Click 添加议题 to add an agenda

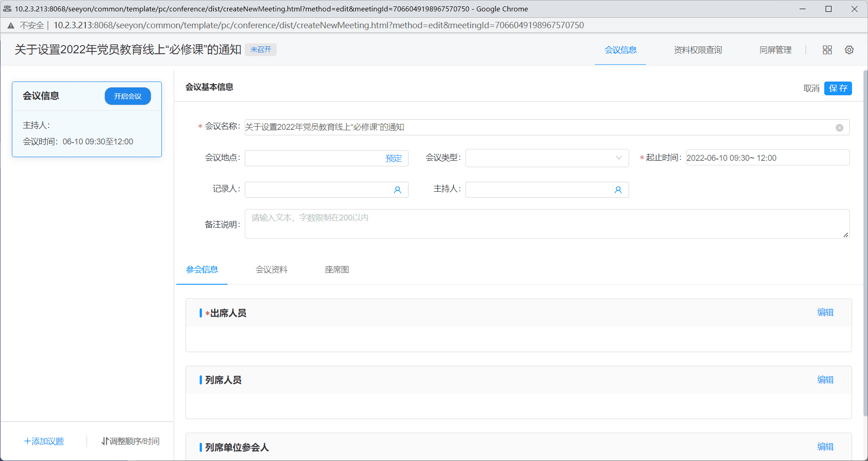tap(44, 441)
